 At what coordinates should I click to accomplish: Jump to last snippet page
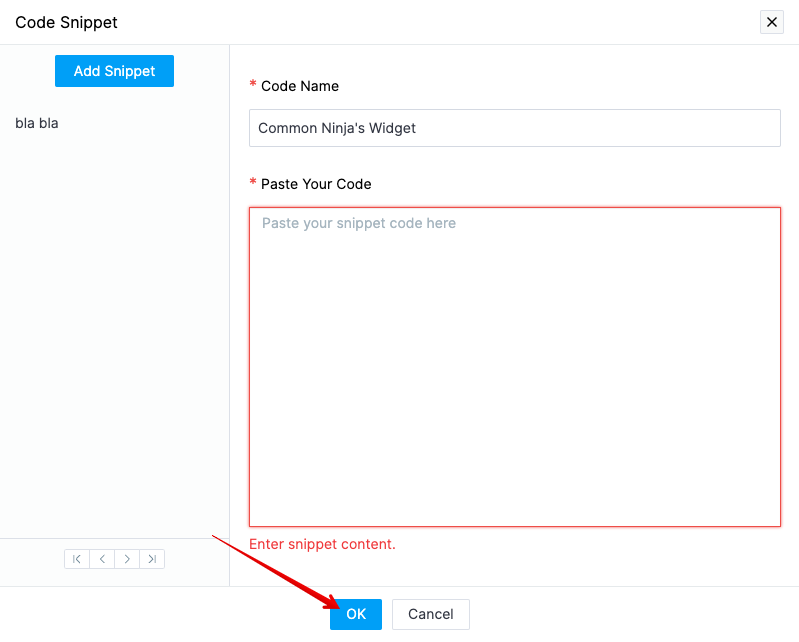tap(152, 559)
